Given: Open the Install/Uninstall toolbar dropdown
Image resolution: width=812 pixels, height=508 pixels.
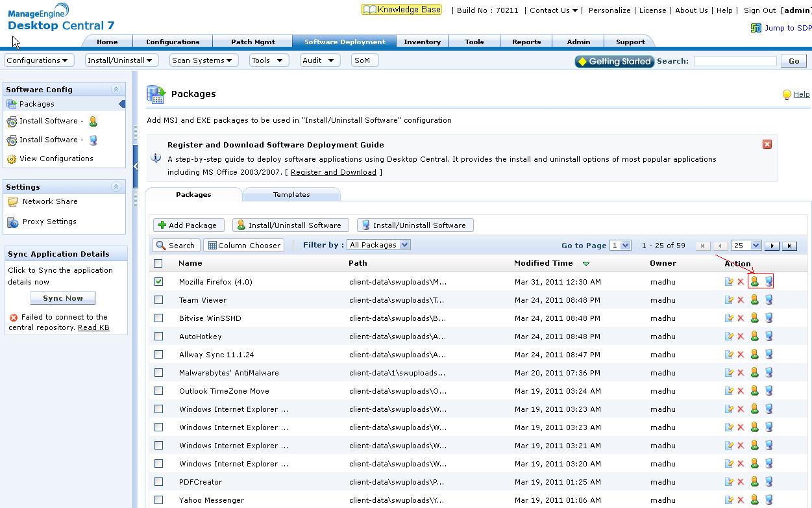Looking at the screenshot, I should click(x=121, y=60).
